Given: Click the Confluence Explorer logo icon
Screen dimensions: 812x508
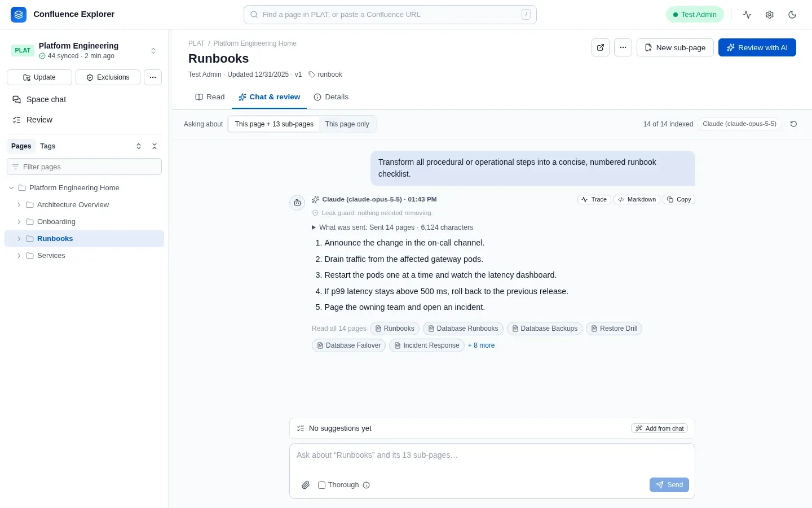Looking at the screenshot, I should point(19,15).
